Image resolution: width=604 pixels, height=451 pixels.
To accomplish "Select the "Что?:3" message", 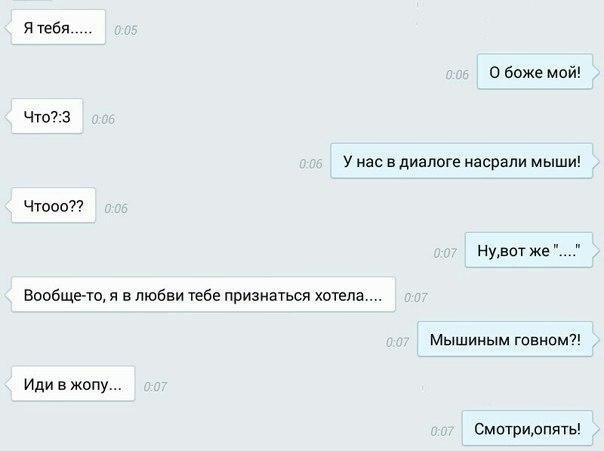I will [47, 116].
